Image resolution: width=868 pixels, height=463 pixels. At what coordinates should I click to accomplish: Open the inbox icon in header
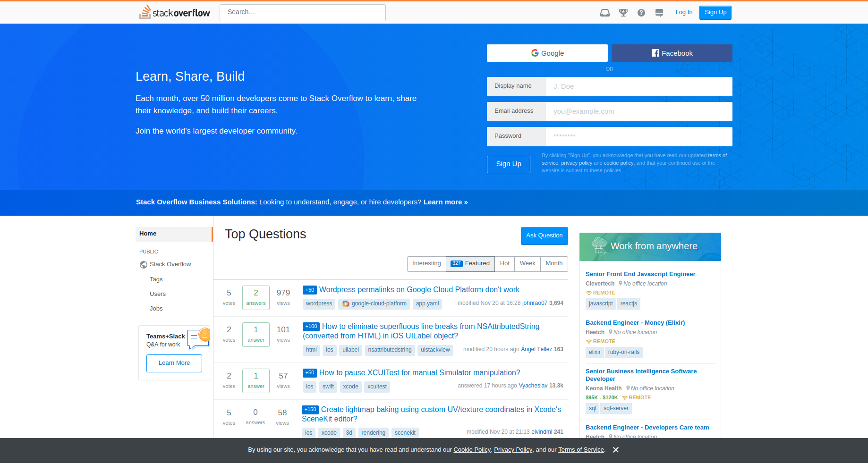[604, 13]
